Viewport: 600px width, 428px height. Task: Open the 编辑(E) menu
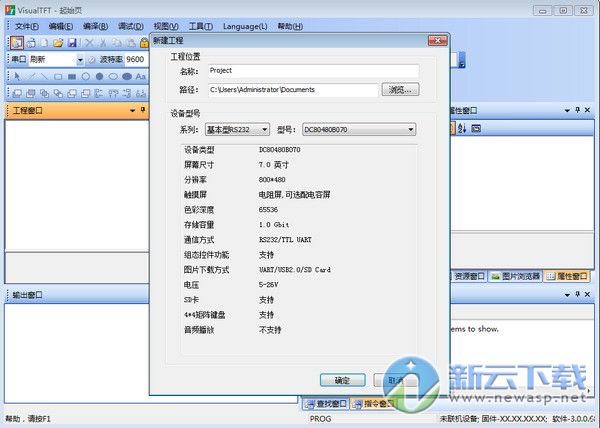(x=61, y=26)
